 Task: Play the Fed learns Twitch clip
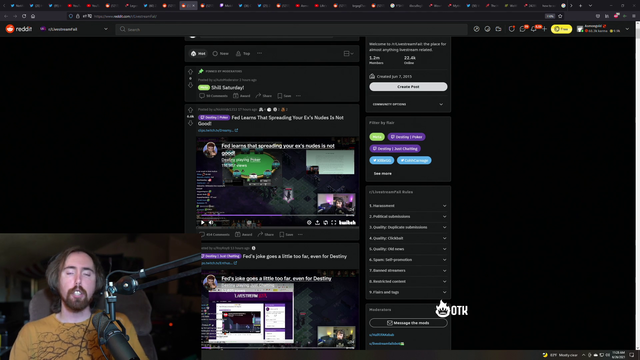coord(202,222)
